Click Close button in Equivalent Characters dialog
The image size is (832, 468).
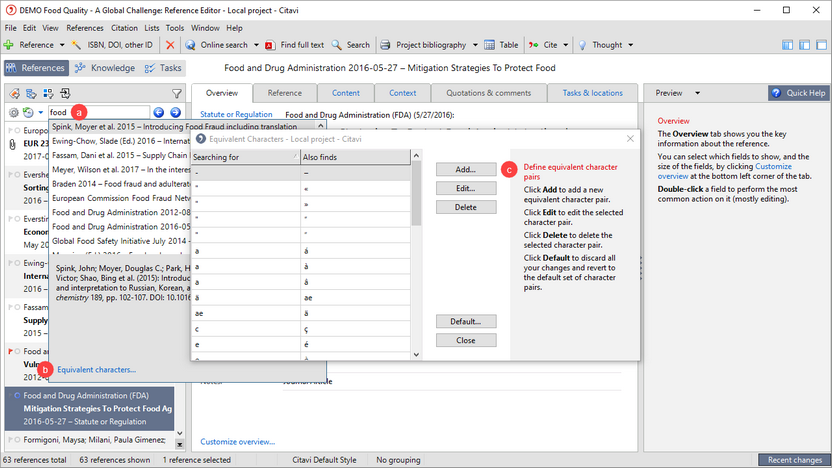tap(466, 341)
